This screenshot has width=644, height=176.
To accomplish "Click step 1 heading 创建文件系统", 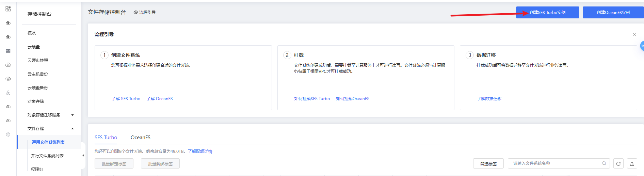I will click(x=126, y=55).
